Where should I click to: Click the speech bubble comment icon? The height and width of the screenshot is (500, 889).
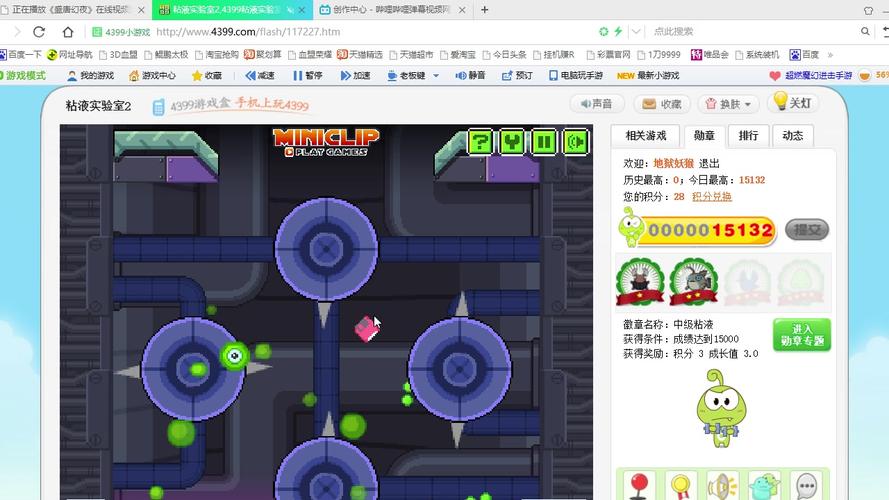click(806, 486)
